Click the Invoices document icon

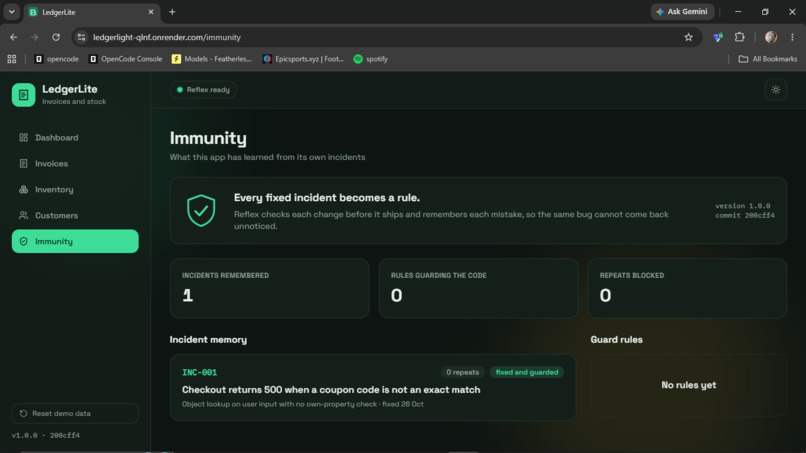click(x=23, y=164)
